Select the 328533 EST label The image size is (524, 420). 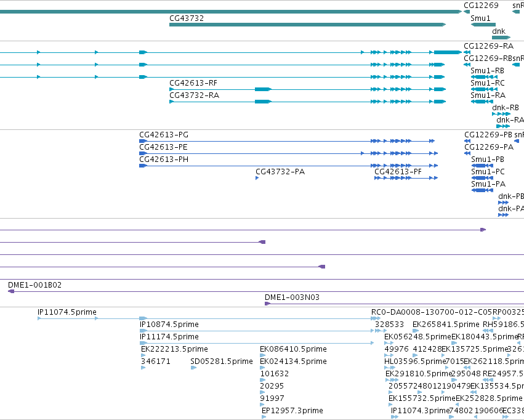point(389,325)
